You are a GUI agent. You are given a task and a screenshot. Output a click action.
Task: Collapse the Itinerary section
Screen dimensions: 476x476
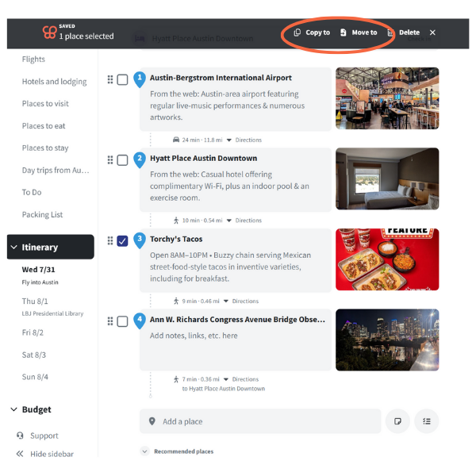tap(14, 248)
